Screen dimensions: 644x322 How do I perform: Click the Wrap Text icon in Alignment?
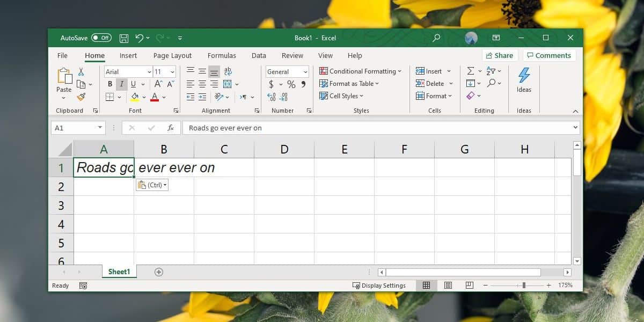coord(228,70)
